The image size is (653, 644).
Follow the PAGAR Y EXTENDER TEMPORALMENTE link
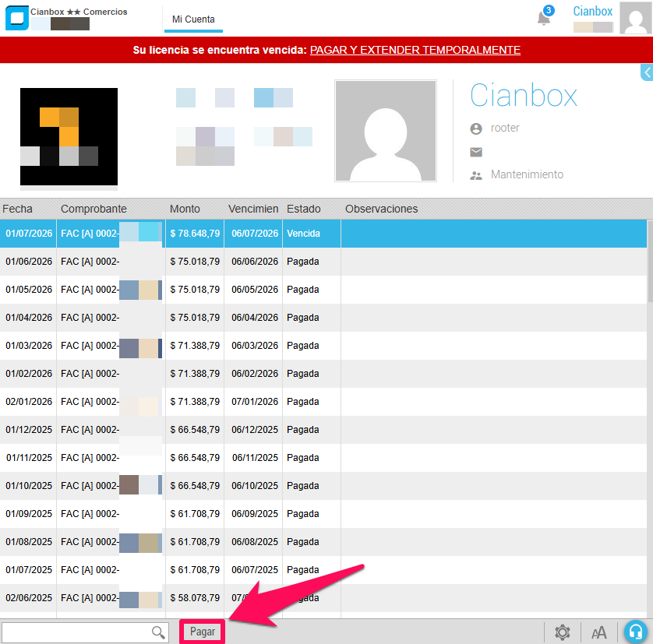tap(415, 50)
